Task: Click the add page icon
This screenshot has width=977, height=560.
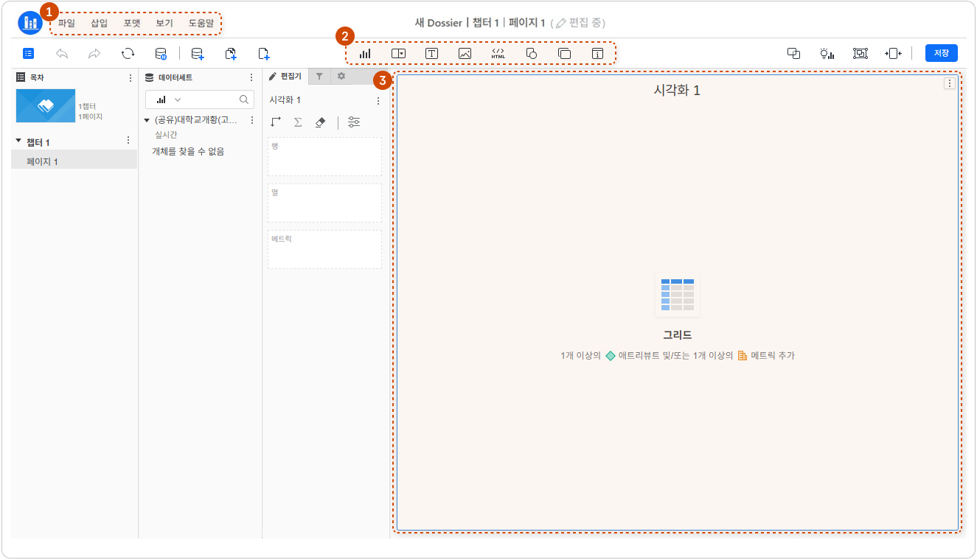Action: pyautogui.click(x=264, y=53)
